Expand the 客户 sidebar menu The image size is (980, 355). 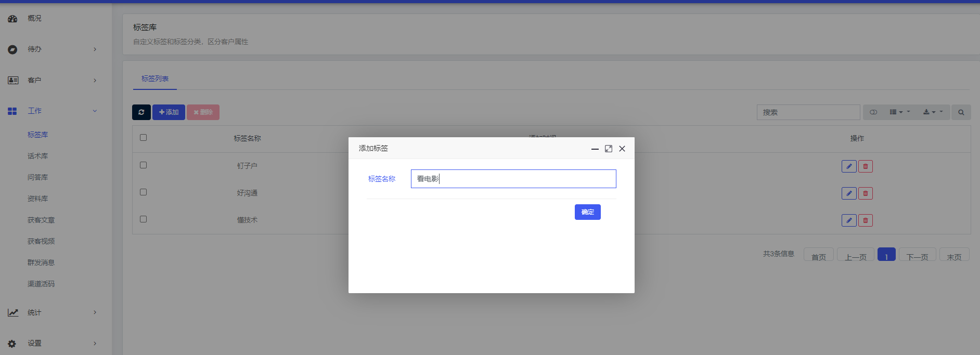tap(52, 80)
